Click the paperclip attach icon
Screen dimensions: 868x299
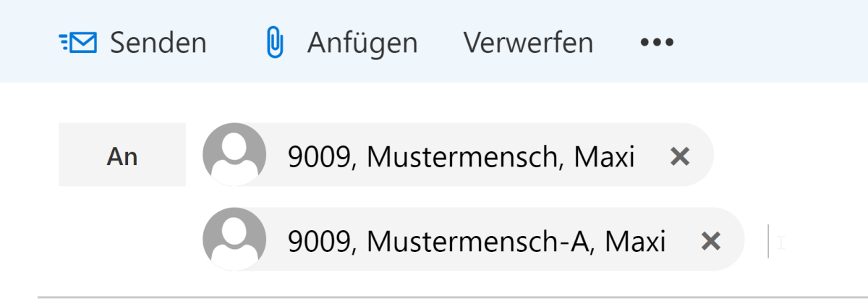point(273,43)
